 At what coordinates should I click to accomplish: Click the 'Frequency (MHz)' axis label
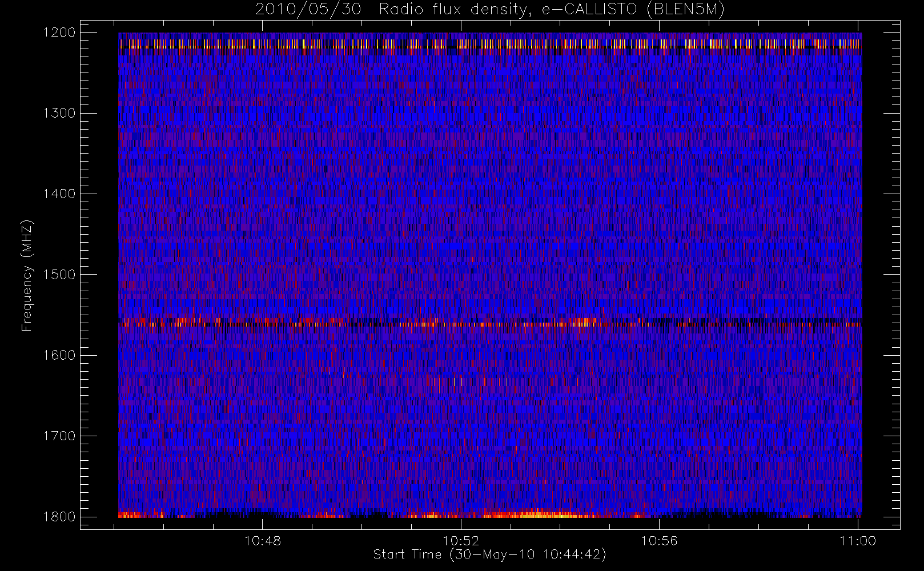[26, 276]
